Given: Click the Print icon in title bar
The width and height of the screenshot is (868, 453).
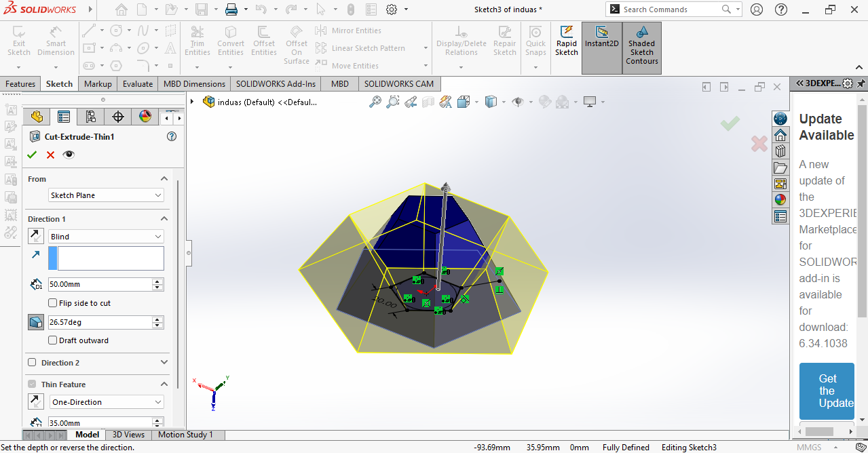Looking at the screenshot, I should coord(231,9).
